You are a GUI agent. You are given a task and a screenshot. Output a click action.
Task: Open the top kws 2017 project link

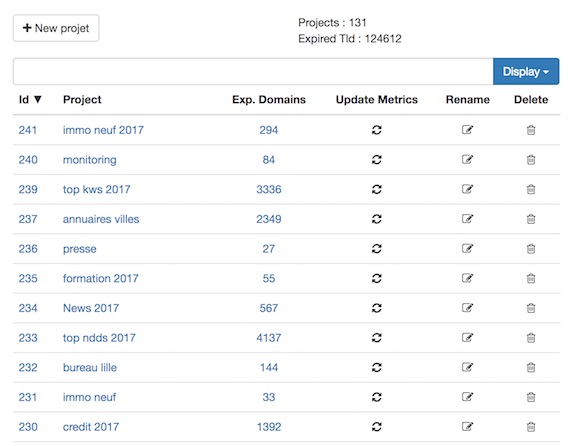tap(96, 189)
